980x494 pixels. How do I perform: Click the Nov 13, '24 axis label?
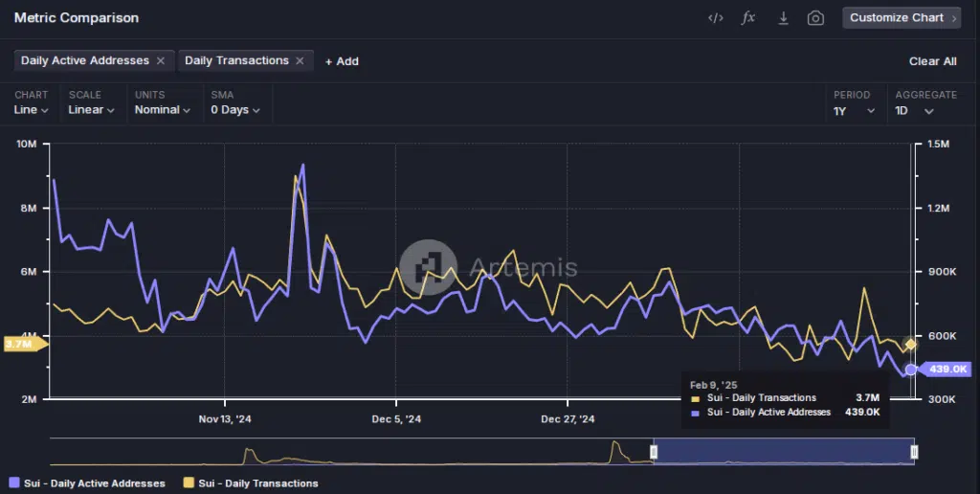point(225,419)
